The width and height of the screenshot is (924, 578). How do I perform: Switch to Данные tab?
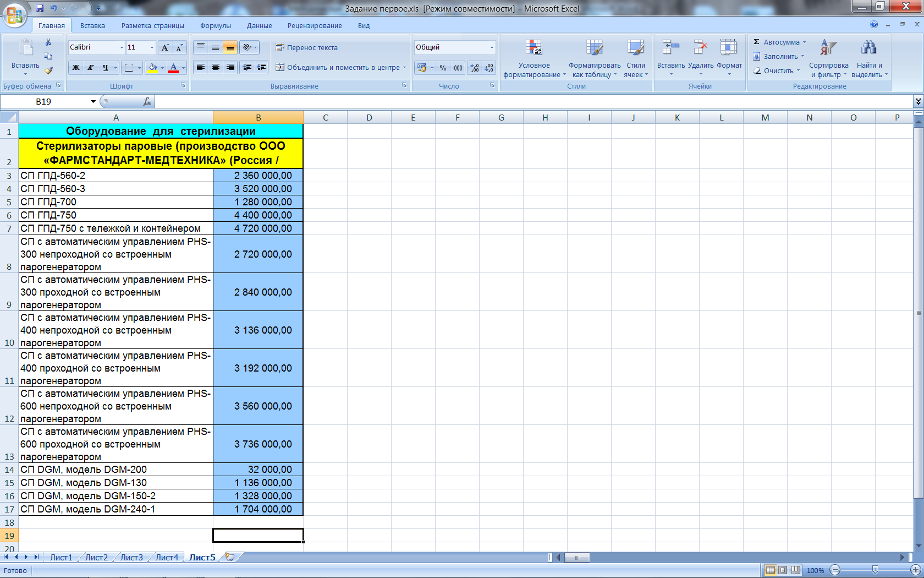pos(259,25)
